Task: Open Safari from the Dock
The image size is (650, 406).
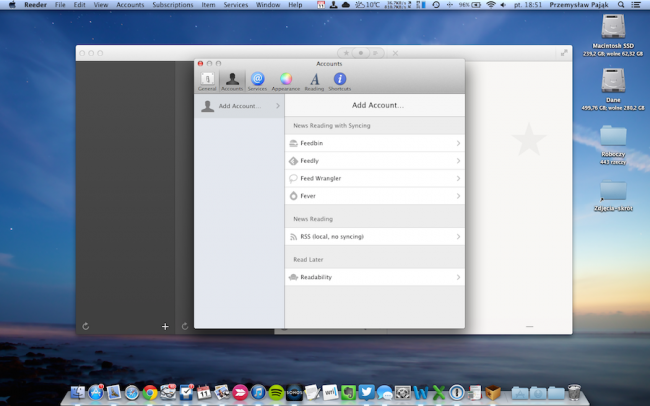Action: pyautogui.click(x=132, y=392)
